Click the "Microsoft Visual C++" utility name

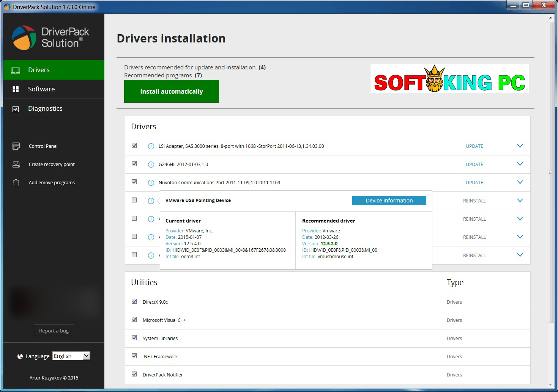(x=164, y=320)
